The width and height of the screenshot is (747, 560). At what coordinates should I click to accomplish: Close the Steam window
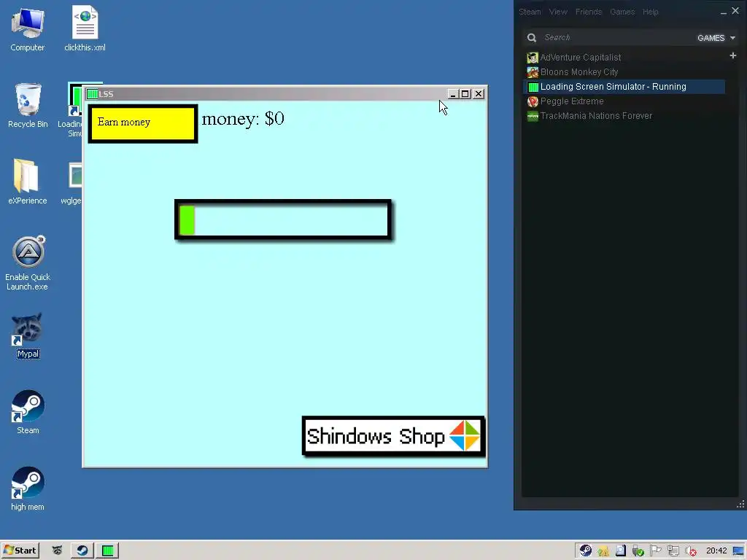(735, 11)
